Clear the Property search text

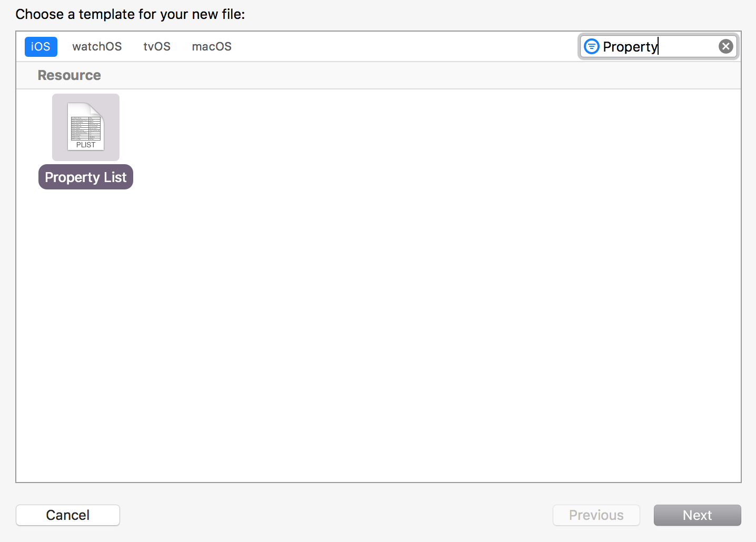(726, 46)
